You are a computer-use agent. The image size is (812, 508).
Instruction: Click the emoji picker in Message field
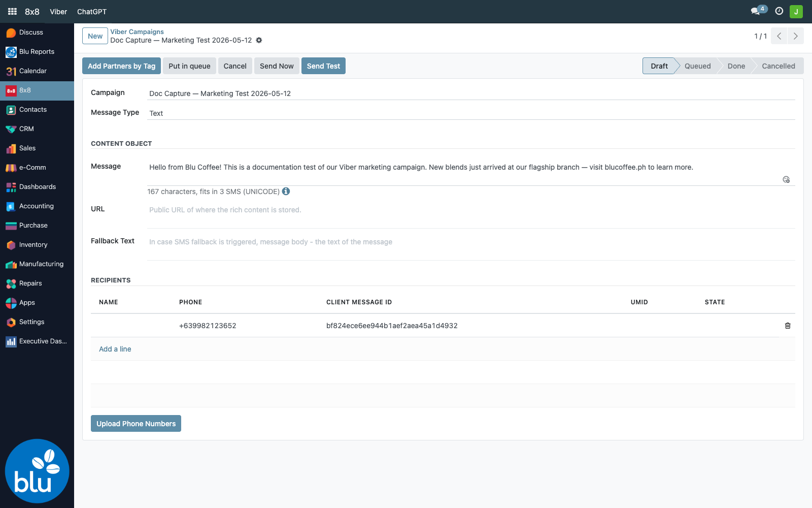click(786, 179)
